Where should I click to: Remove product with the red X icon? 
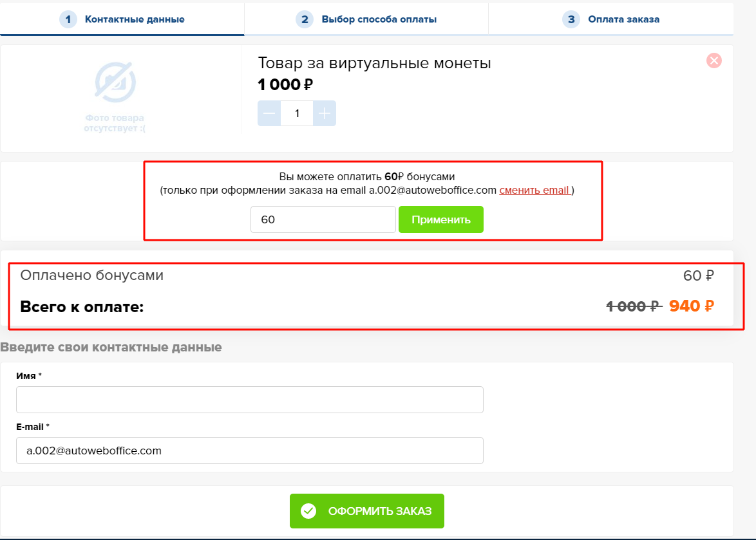[714, 61]
